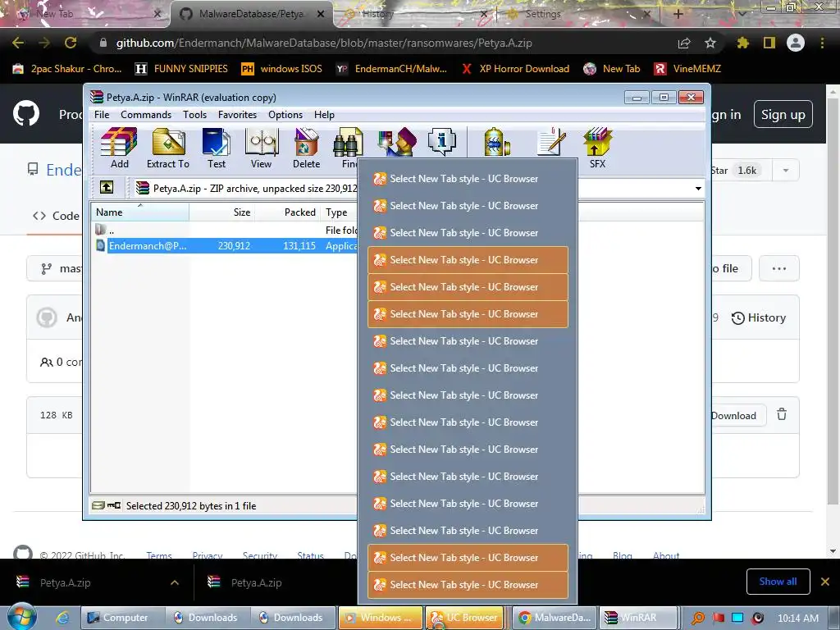Viewport: 840px width, 630px height.
Task: Click the GitHub delete file trash icon
Action: 782,414
